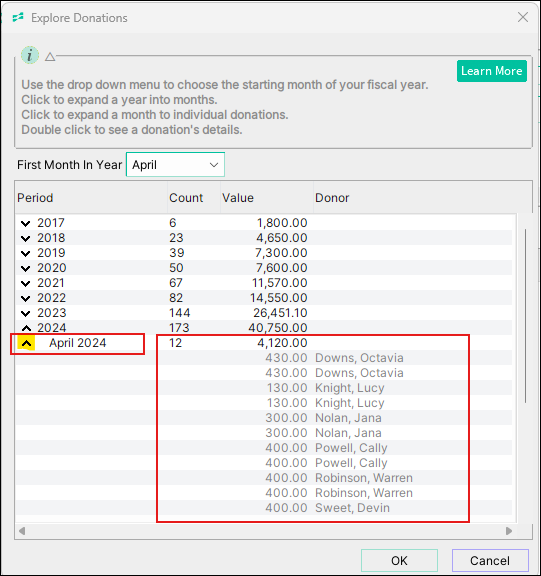
Task: Select Sweet, Devin donation row
Action: point(263,508)
